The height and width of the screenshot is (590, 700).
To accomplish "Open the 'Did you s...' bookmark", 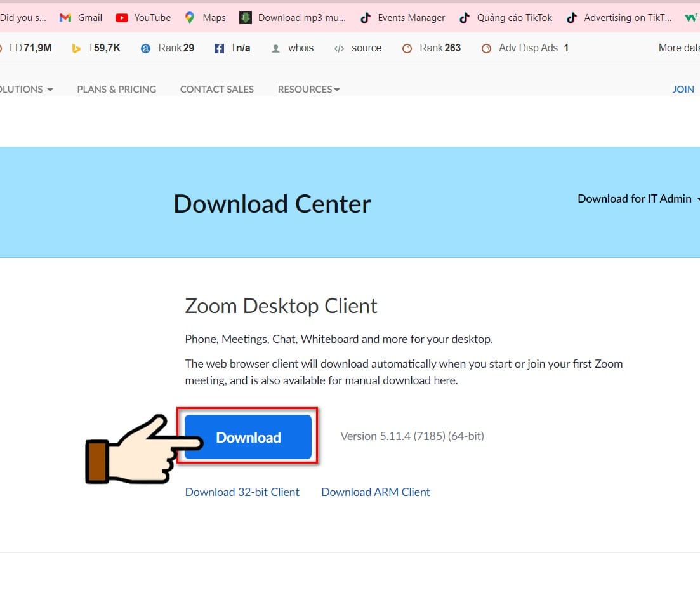I will (23, 18).
